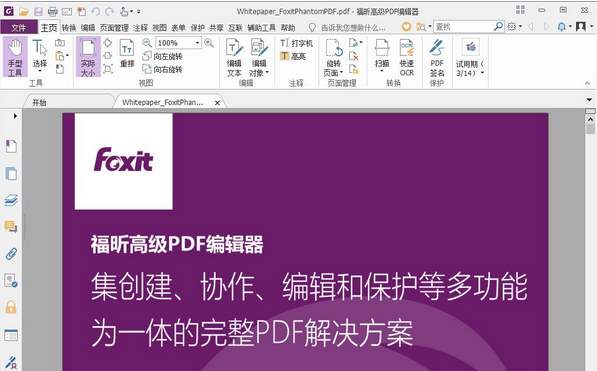The image size is (597, 371).
Task: Open the attachments paperclip icon in sidebar
Action: 11,254
